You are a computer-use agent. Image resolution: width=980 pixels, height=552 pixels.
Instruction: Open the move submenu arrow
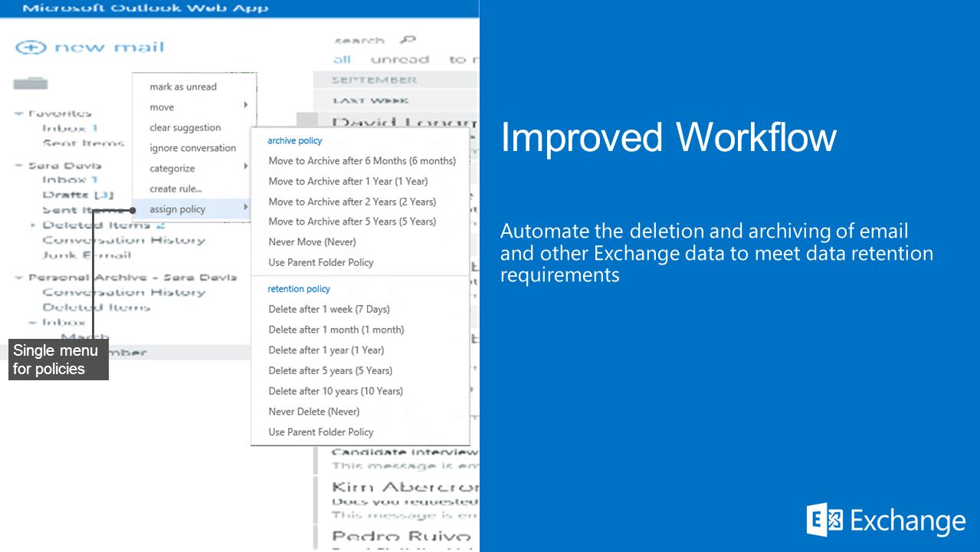(x=245, y=106)
